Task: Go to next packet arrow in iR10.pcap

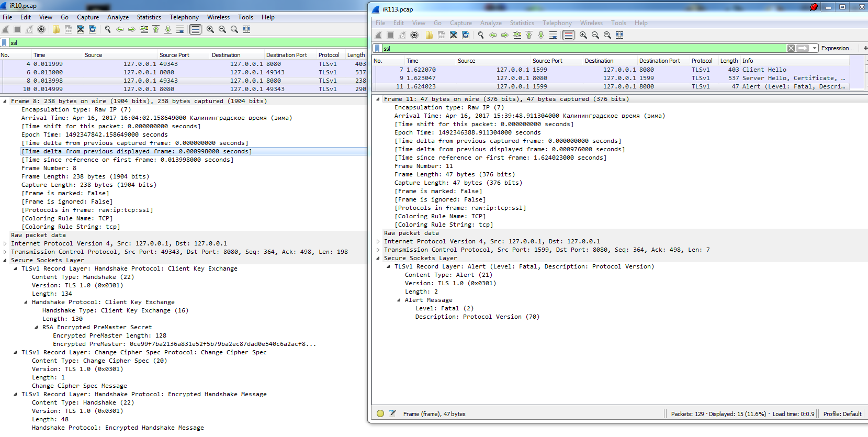Action: [x=132, y=29]
